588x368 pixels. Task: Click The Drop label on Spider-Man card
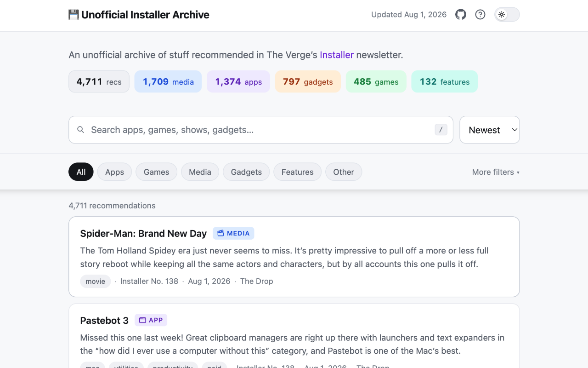tap(257, 281)
